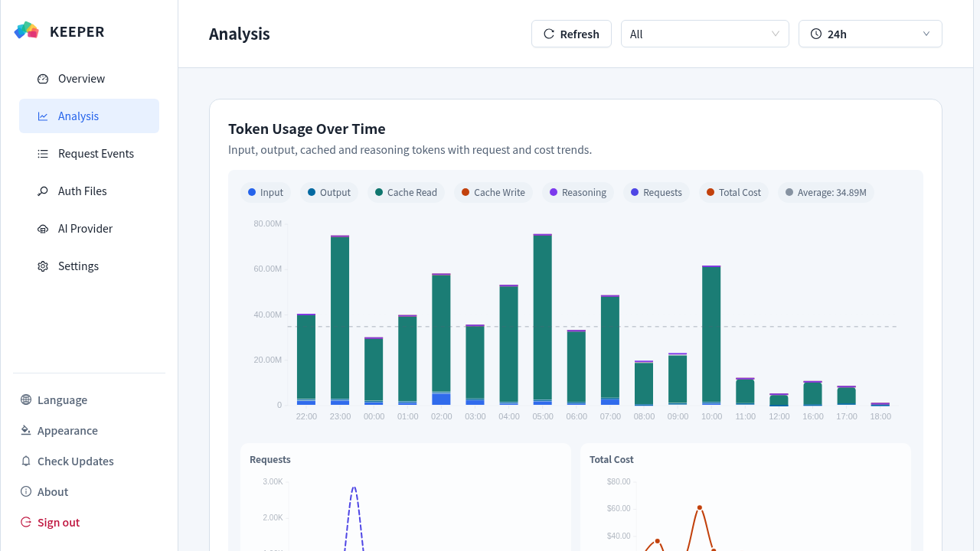Refresh the analysis data
This screenshot has width=980, height=551.
point(571,34)
